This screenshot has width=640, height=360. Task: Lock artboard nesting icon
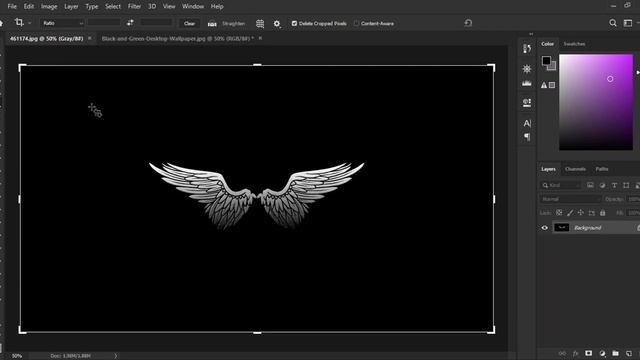[x=591, y=213]
